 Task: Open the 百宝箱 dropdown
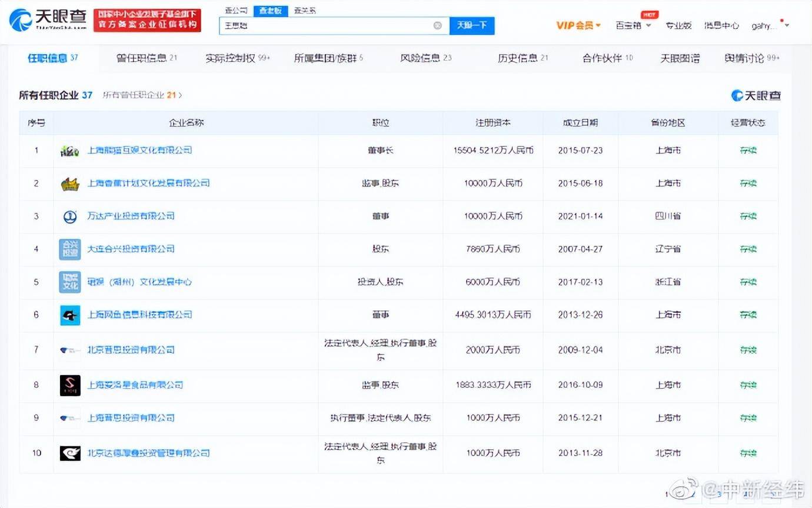tap(633, 25)
